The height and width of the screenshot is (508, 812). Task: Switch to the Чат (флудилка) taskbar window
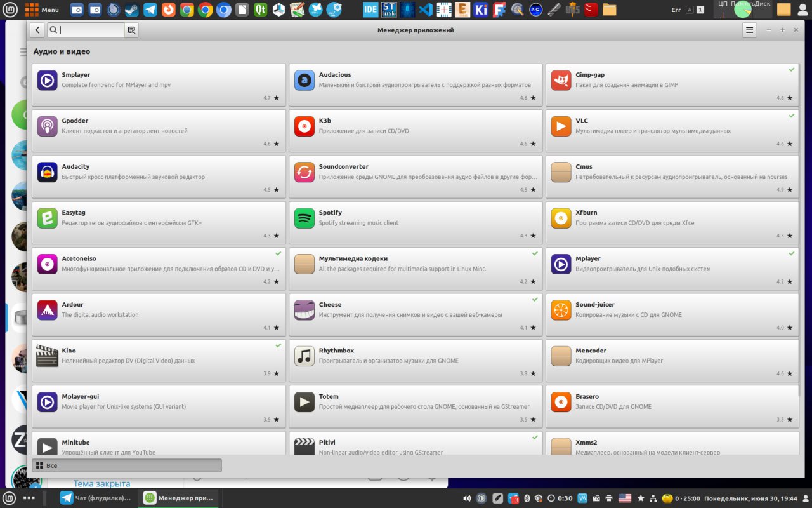tap(96, 498)
